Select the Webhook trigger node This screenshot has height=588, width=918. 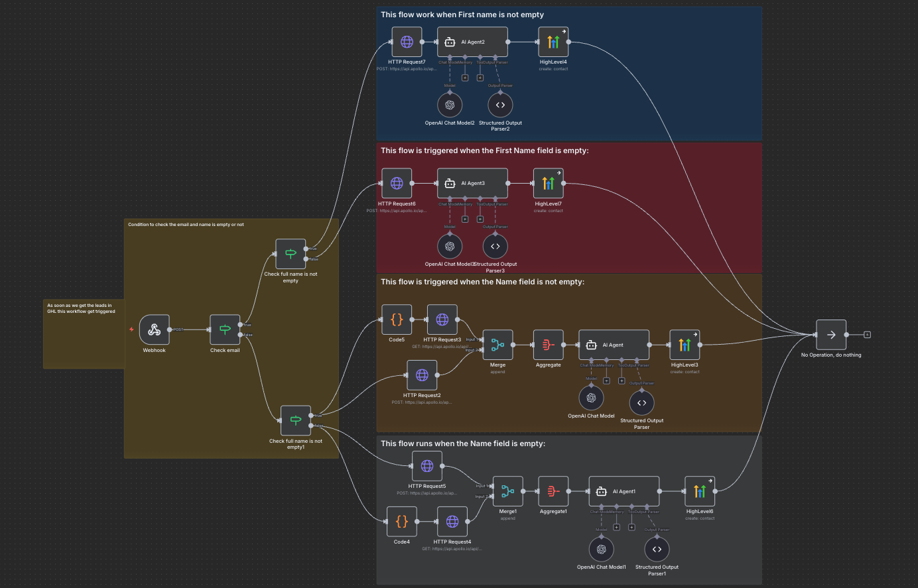154,329
